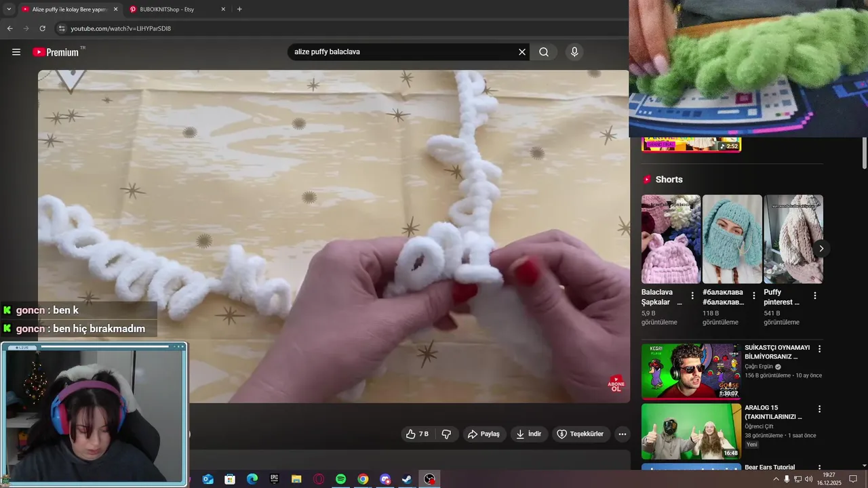Screen dimensions: 868x488
Task: Open the 16:48 green screen thumbnail
Action: coord(691,431)
